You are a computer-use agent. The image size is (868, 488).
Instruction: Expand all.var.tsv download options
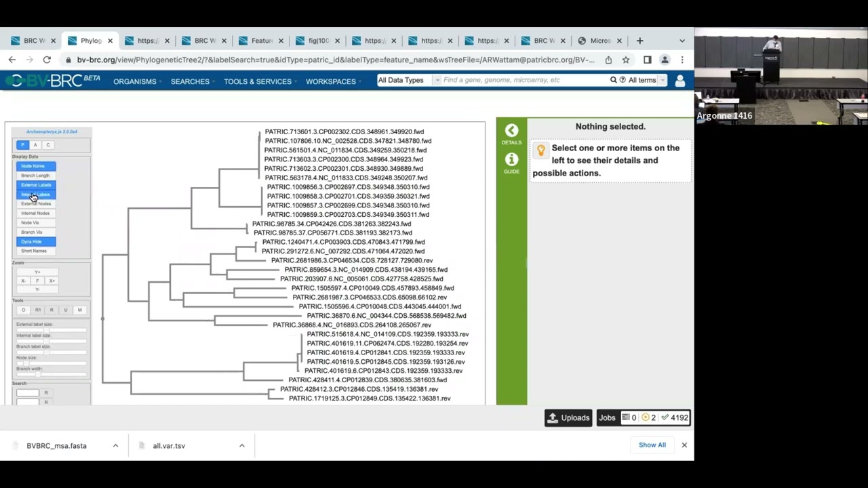click(241, 445)
